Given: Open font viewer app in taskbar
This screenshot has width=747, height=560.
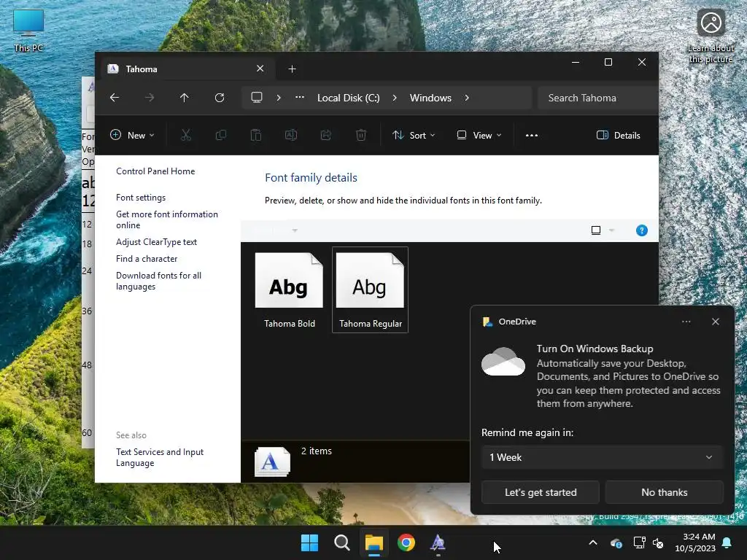Looking at the screenshot, I should pos(438,542).
